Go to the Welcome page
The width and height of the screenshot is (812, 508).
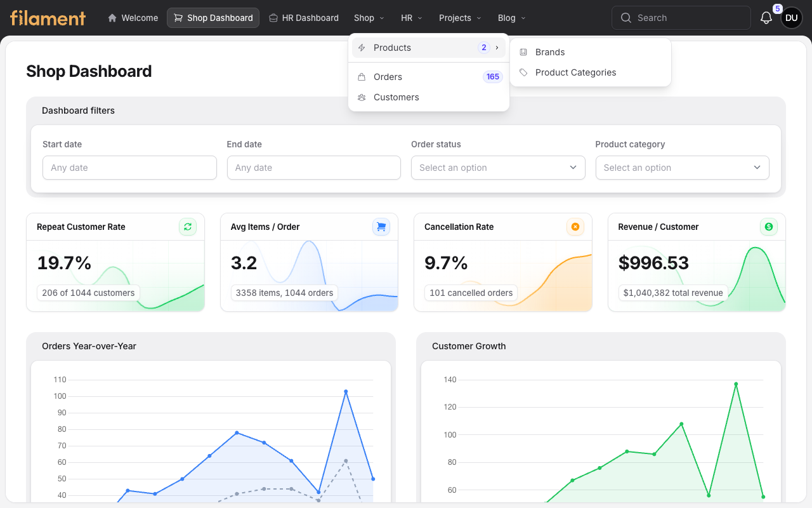[133, 18]
